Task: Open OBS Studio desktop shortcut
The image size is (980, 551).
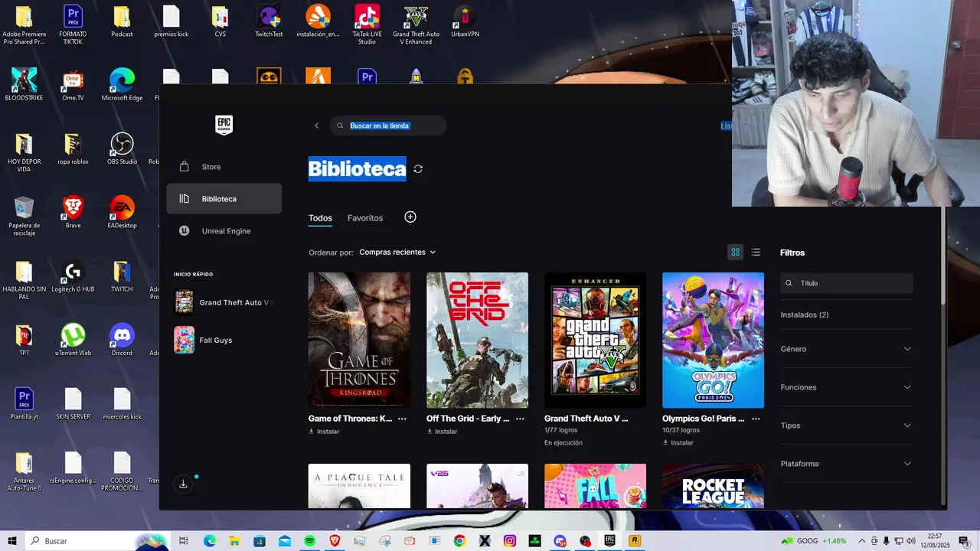Action: (x=122, y=149)
